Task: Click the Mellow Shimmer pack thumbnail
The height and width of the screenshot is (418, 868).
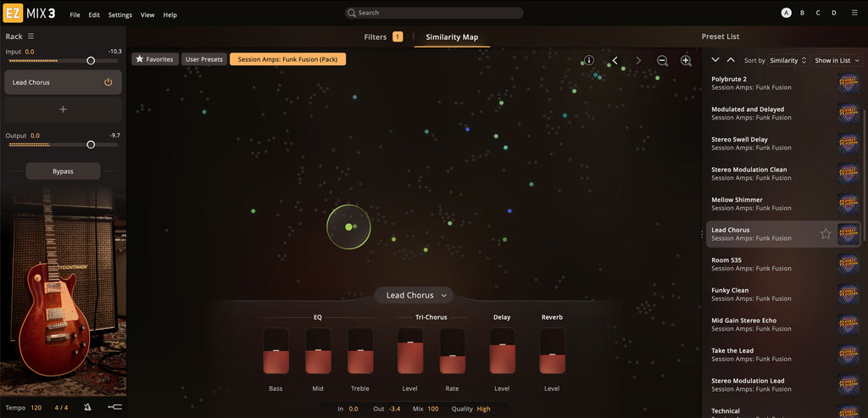Action: coord(848,203)
